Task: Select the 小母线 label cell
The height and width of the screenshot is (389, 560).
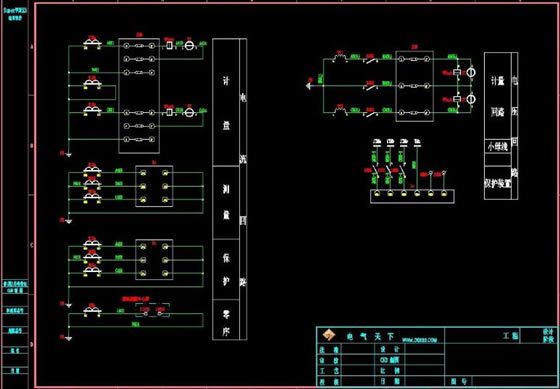Action: [498, 147]
